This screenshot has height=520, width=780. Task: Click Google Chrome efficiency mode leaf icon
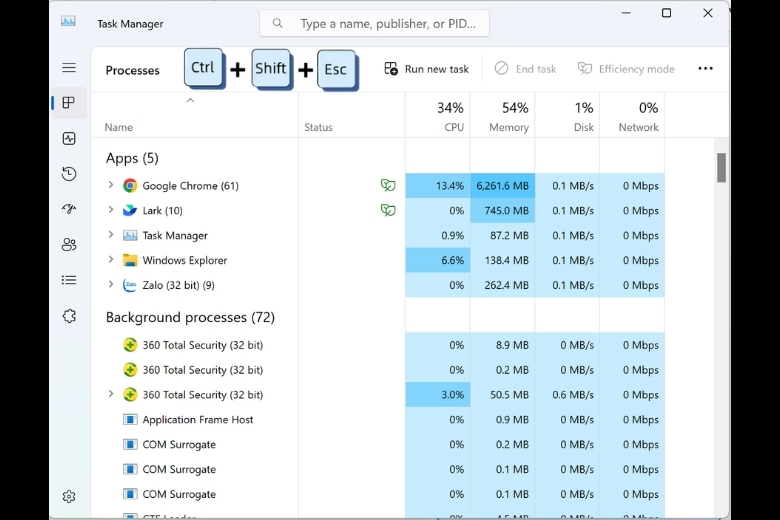click(x=388, y=186)
